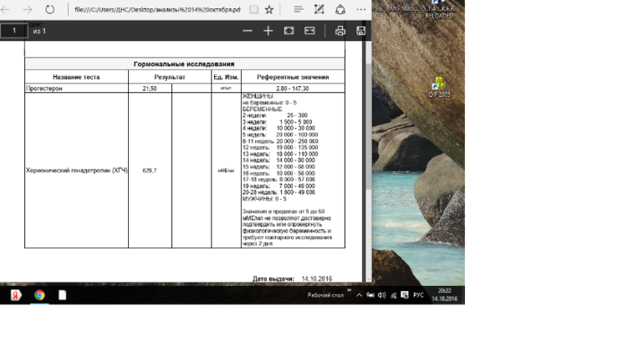The height and width of the screenshot is (362, 644).
Task: Make a web note with pen icon
Action: pos(319,9)
